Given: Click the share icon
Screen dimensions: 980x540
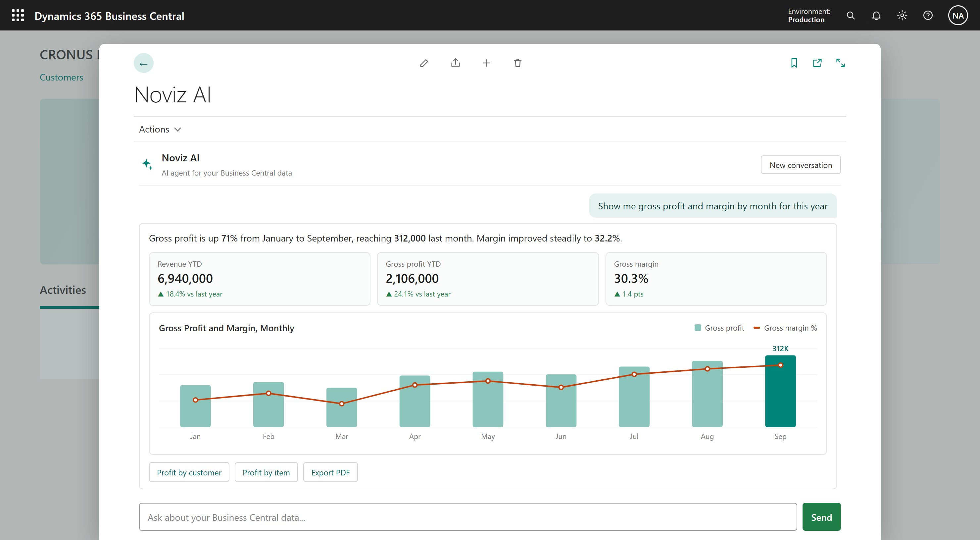Looking at the screenshot, I should click(455, 63).
